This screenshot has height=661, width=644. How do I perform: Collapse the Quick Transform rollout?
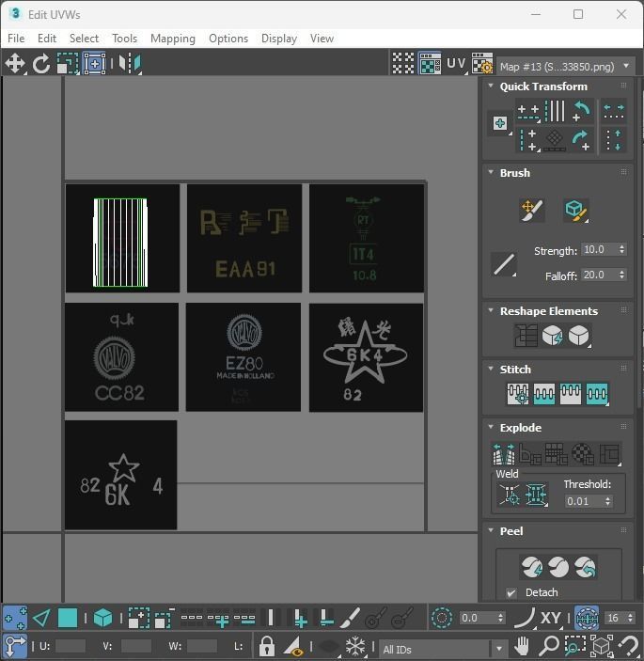click(491, 86)
